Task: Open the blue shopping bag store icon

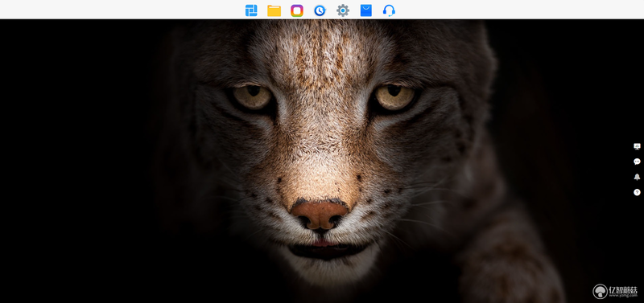Action: coord(366,10)
